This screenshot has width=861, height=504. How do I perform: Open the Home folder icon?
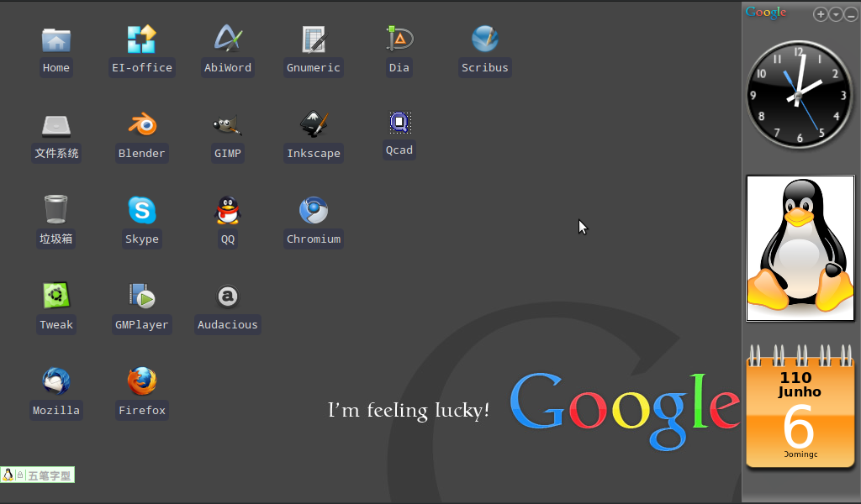pyautogui.click(x=56, y=40)
